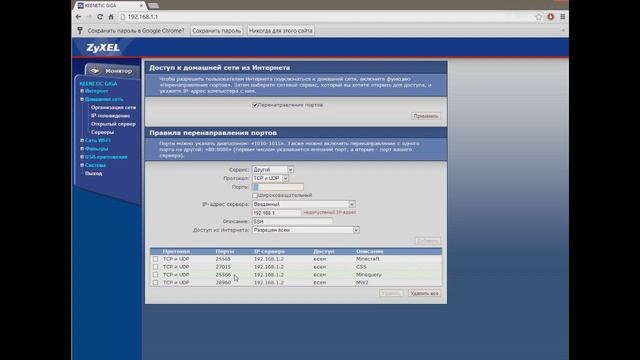This screenshot has height=360, width=640.
Task: Click the Порты column header
Action: tap(224, 251)
